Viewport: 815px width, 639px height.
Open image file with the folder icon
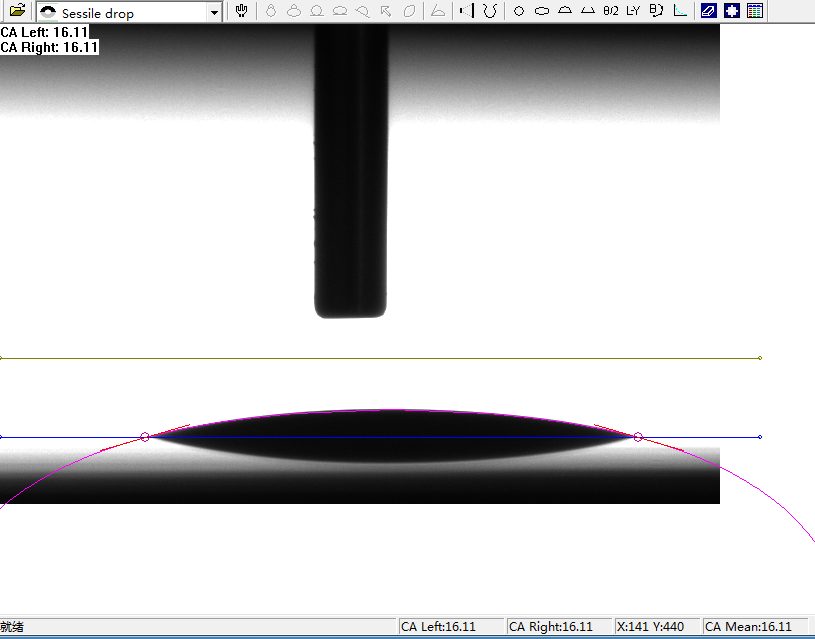(17, 11)
